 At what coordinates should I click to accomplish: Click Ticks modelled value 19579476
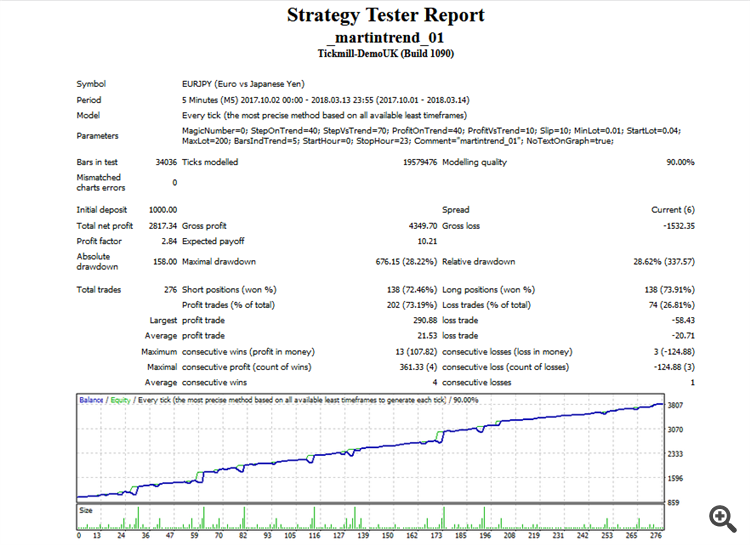pyautogui.click(x=420, y=162)
